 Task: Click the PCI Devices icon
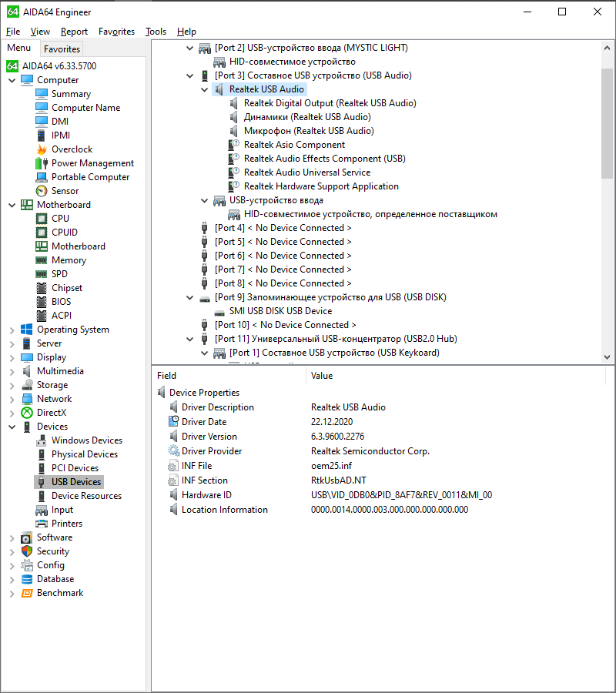coord(42,468)
